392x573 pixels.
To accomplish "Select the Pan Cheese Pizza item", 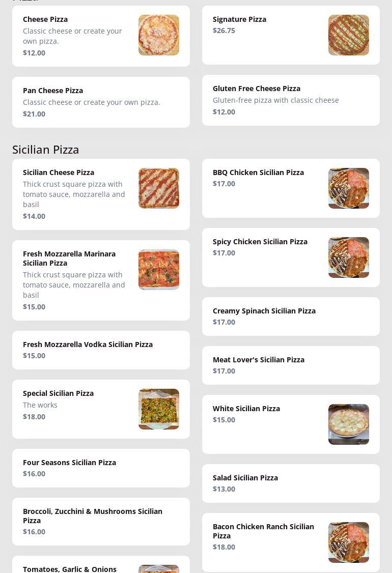I will (x=101, y=102).
